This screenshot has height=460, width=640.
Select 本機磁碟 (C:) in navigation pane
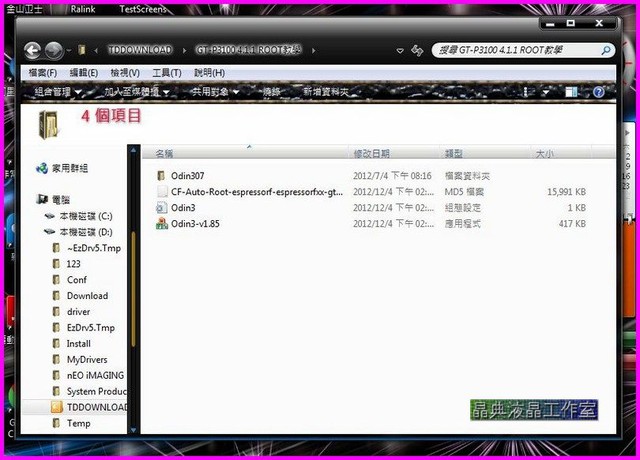pyautogui.click(x=85, y=216)
